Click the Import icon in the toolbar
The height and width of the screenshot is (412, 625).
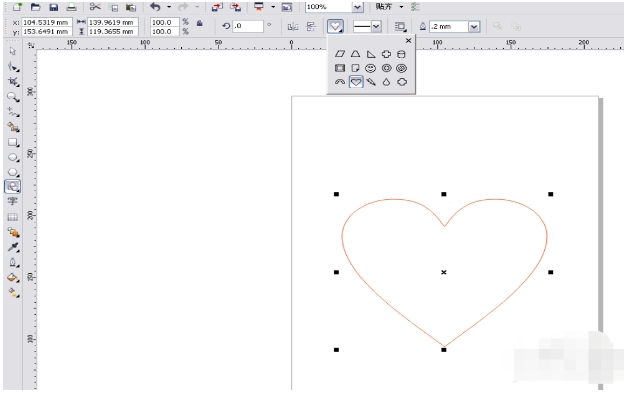point(217,7)
